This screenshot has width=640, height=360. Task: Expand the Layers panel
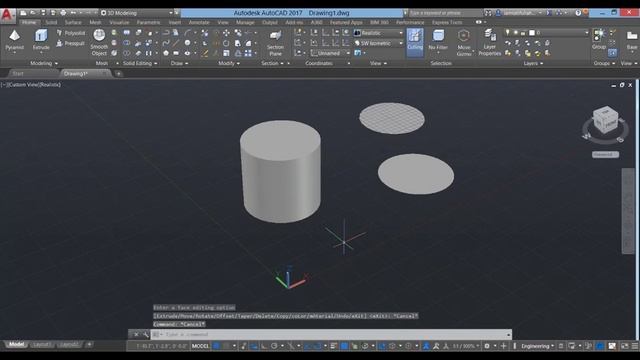[533, 63]
